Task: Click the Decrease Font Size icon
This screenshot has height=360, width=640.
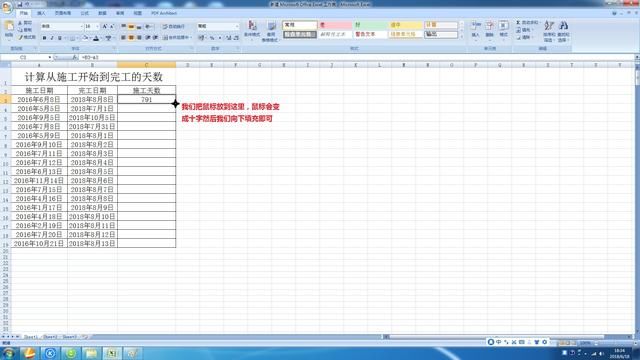Action: (112, 27)
